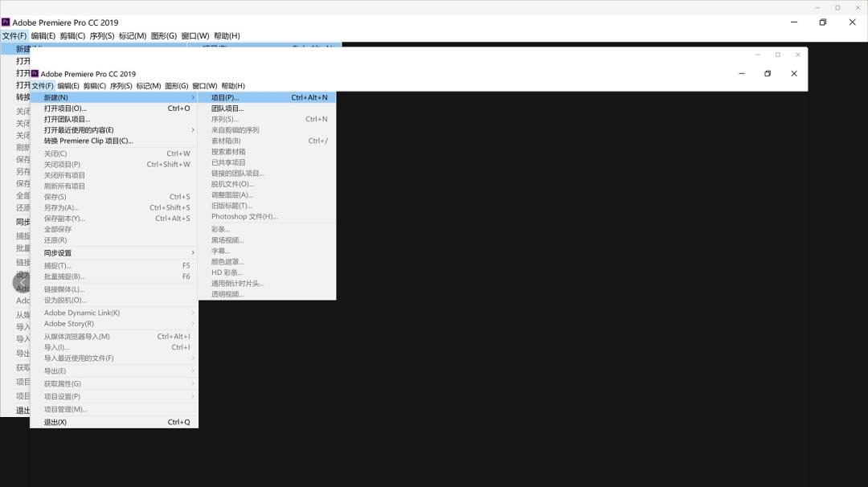
Task: Click 全部保存 menu entry
Action: coord(114,229)
